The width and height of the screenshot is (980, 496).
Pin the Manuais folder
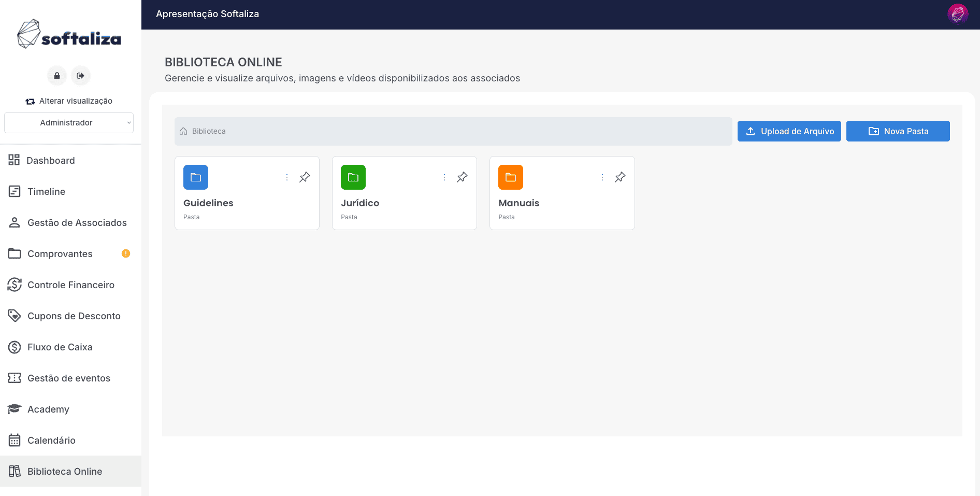click(620, 177)
